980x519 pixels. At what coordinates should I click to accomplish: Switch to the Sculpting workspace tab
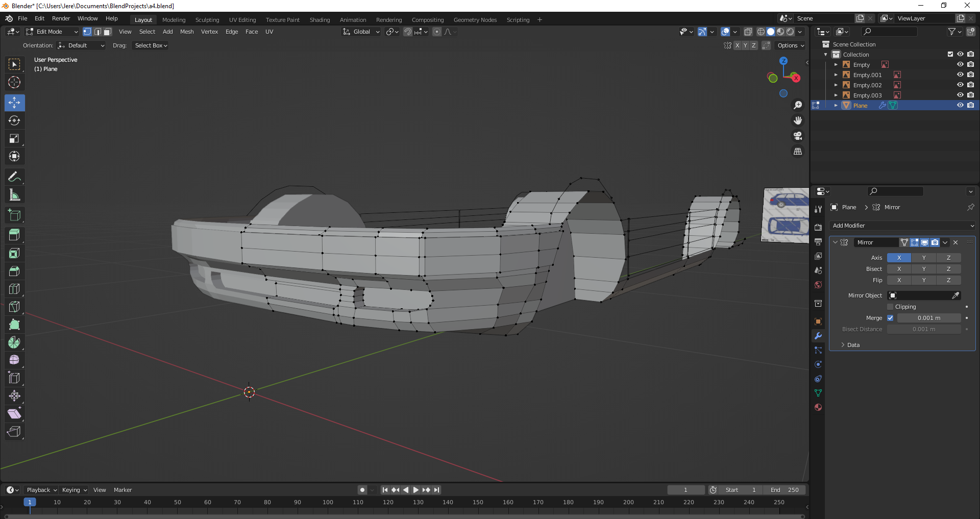(x=207, y=20)
